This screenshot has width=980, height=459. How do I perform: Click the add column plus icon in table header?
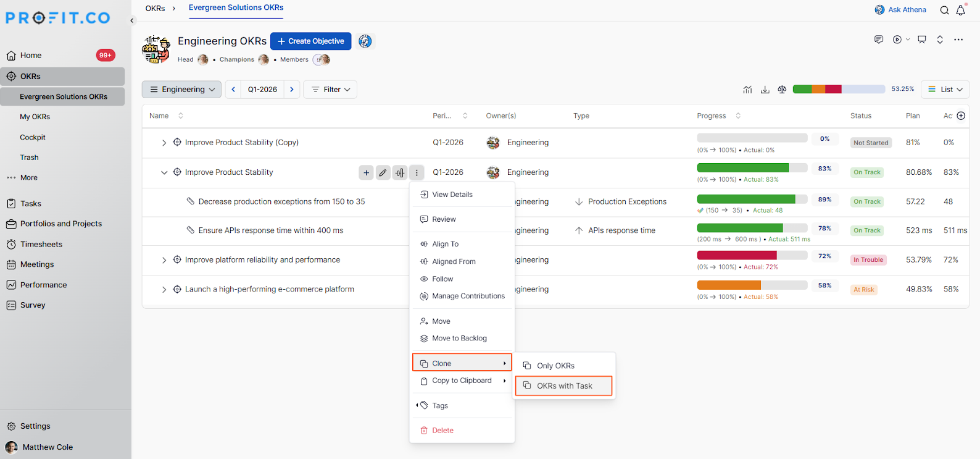[961, 116]
